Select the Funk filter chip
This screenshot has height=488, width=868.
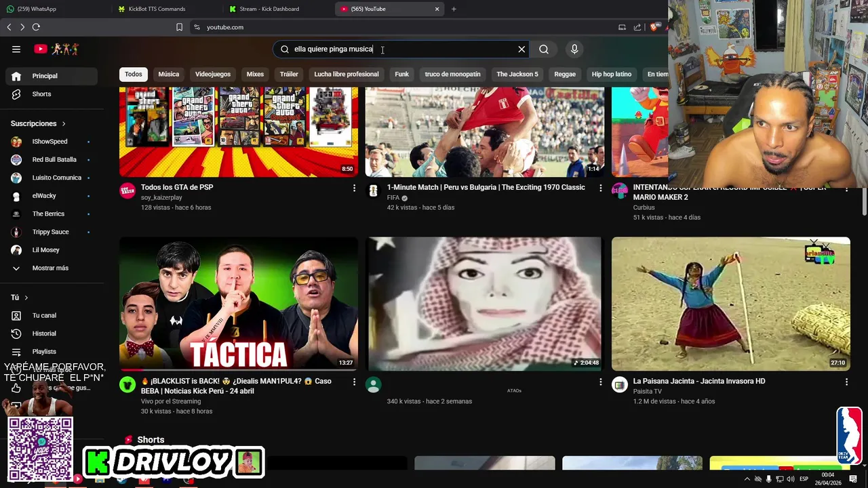(401, 74)
